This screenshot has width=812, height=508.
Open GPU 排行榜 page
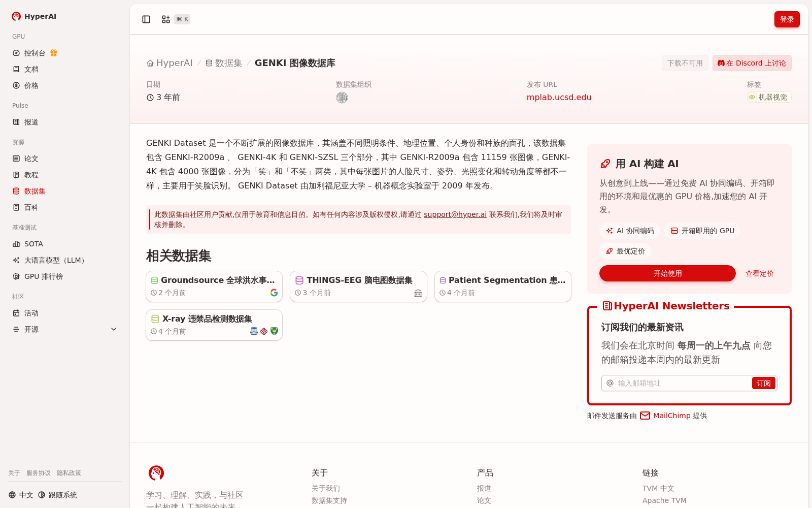click(65, 276)
